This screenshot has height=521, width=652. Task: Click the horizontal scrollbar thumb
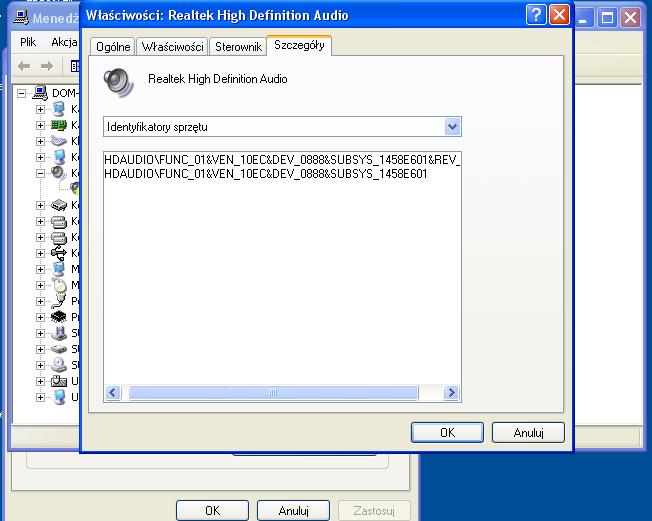[273, 393]
